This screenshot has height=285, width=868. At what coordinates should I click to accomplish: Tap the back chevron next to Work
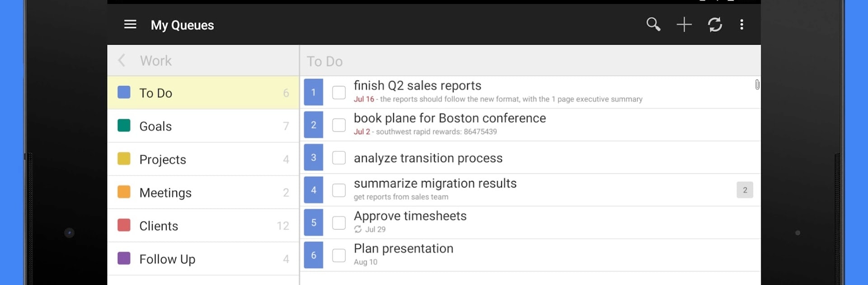click(x=121, y=60)
